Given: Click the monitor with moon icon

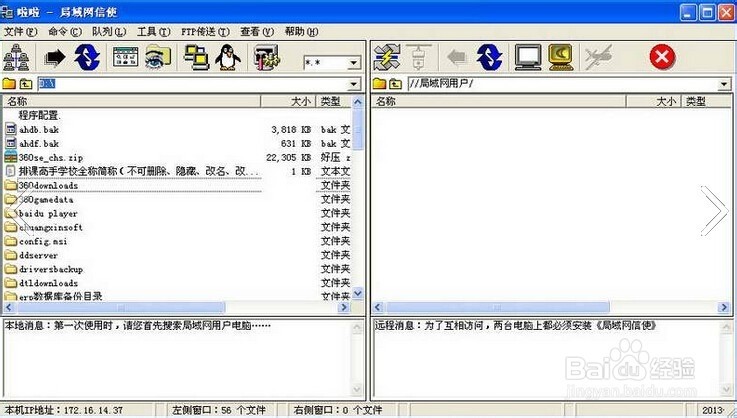Looking at the screenshot, I should point(561,57).
